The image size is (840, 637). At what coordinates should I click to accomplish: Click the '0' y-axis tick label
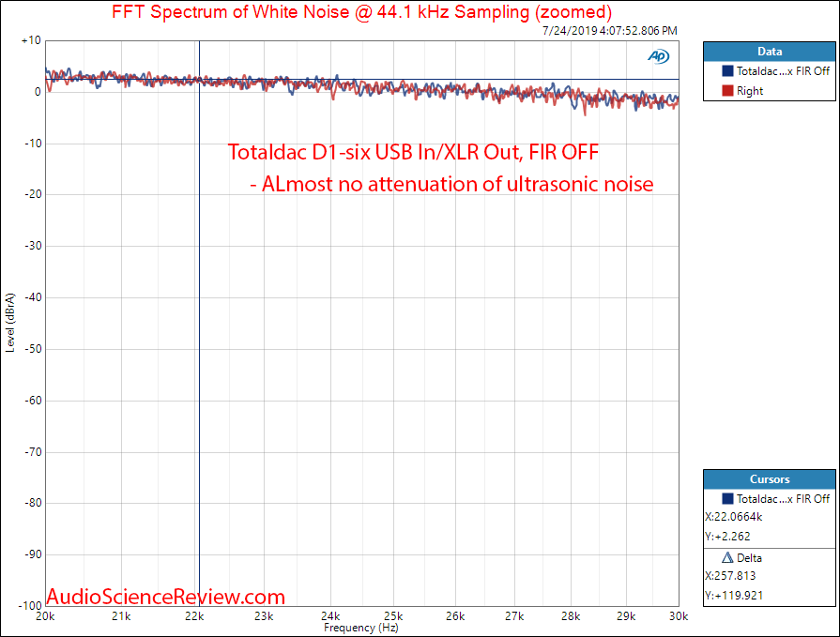coord(38,92)
